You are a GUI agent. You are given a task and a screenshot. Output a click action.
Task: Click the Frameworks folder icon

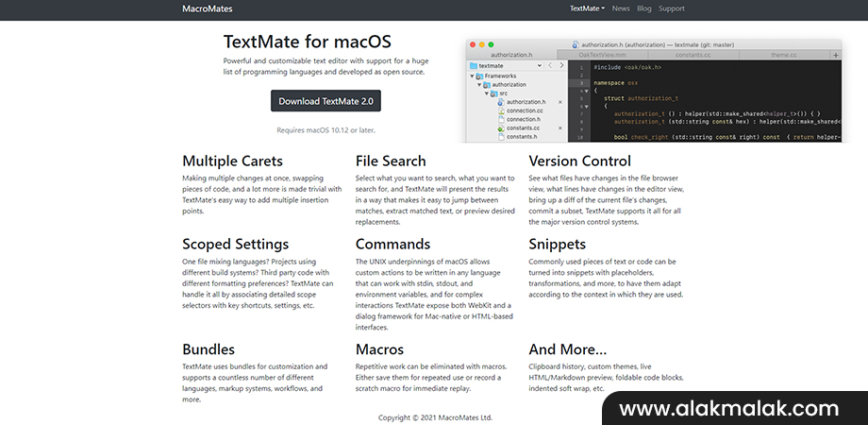pyautogui.click(x=479, y=76)
